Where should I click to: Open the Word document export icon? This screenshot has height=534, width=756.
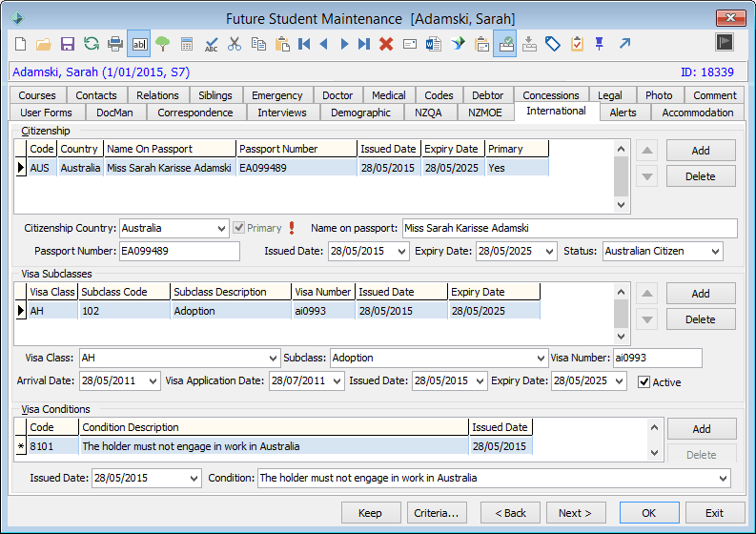434,44
